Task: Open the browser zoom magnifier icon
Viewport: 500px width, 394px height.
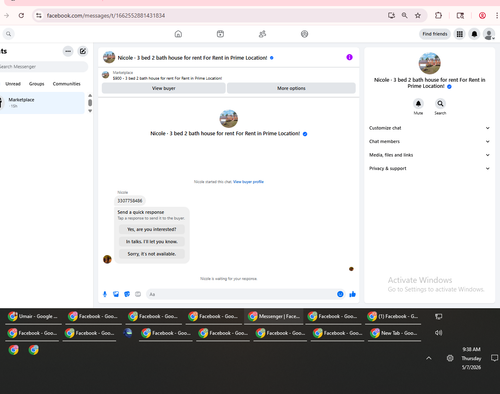Action: tap(404, 15)
